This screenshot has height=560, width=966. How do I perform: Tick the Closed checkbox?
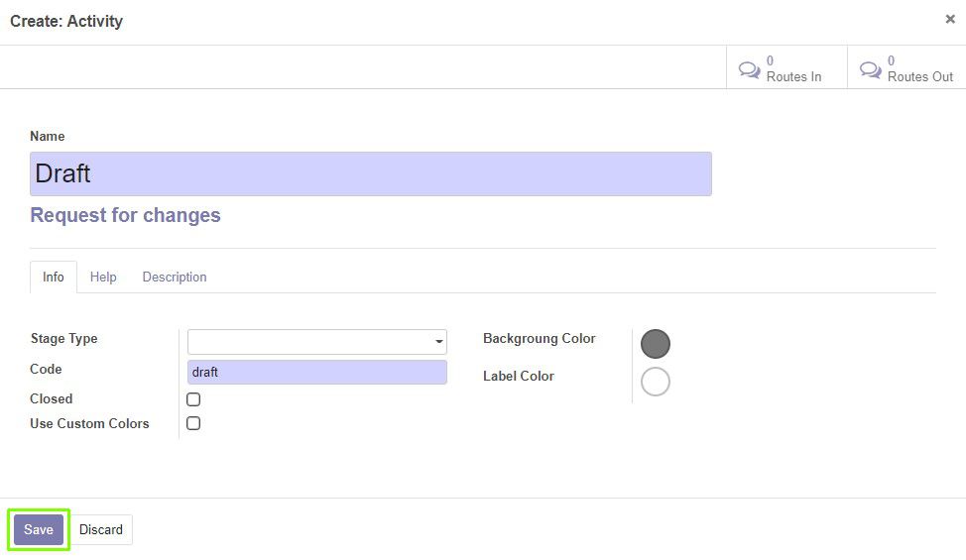(193, 399)
